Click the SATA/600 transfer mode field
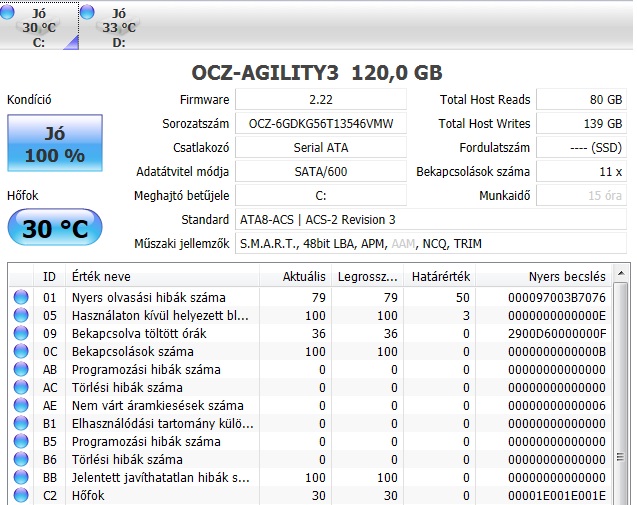The width and height of the screenshot is (637, 505). [321, 171]
